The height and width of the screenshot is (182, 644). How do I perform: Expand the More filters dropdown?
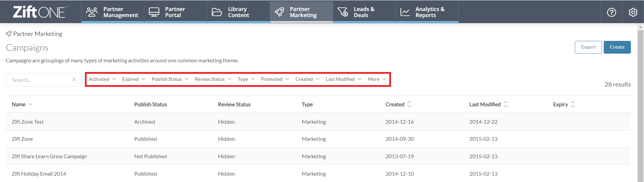point(377,79)
